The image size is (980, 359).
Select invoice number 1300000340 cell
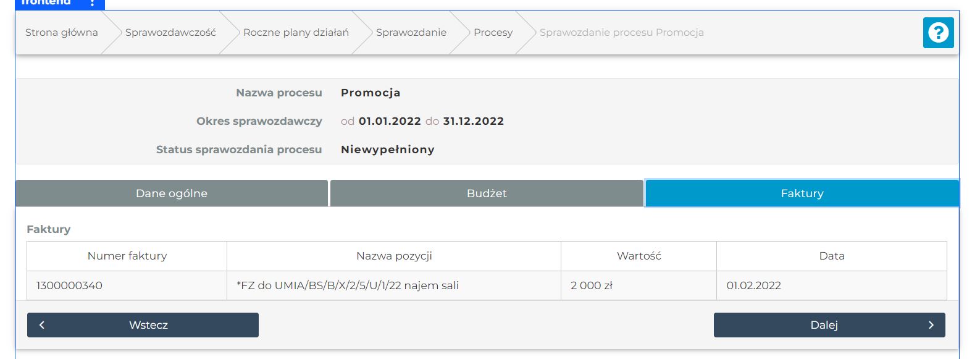pos(69,285)
